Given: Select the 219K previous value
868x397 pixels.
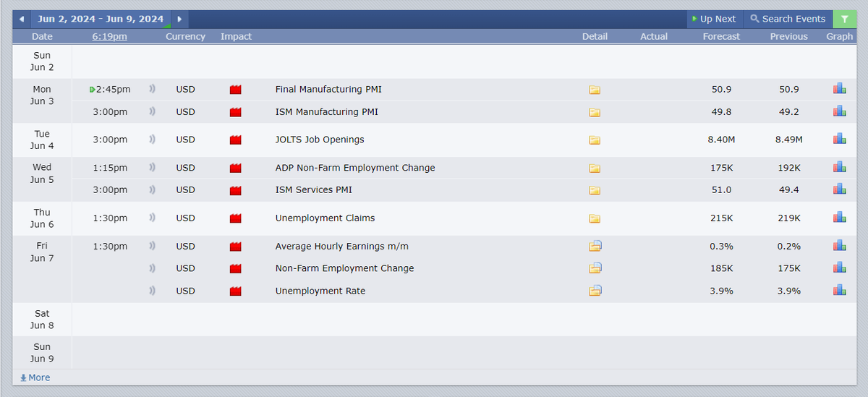Looking at the screenshot, I should [788, 218].
